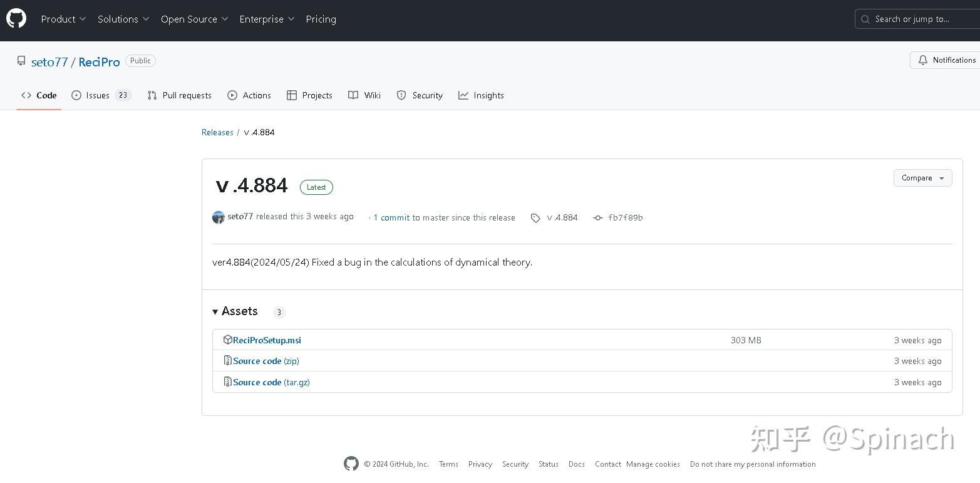Click the seto77 user avatar
The width and height of the screenshot is (980, 483).
point(219,217)
